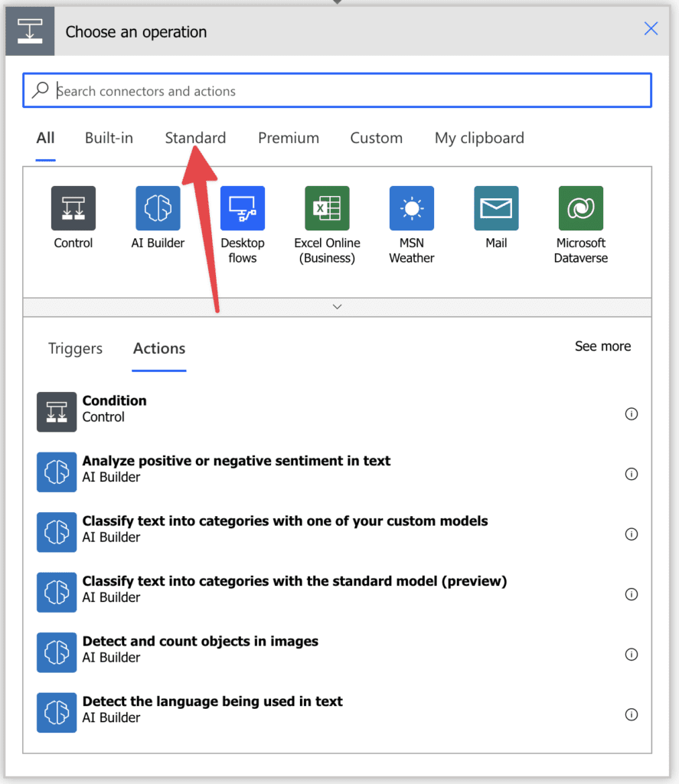This screenshot has height=784, width=679.
Task: Click the search connectors and actions field
Action: coord(337,90)
